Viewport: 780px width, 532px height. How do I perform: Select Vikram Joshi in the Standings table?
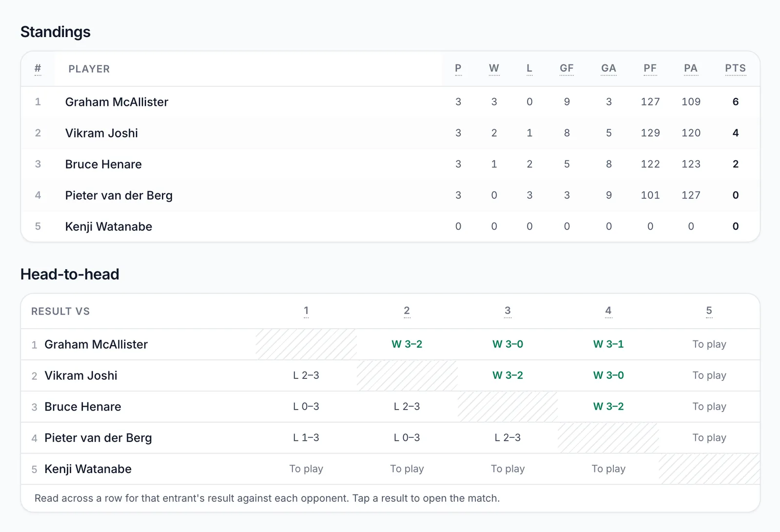coord(101,133)
